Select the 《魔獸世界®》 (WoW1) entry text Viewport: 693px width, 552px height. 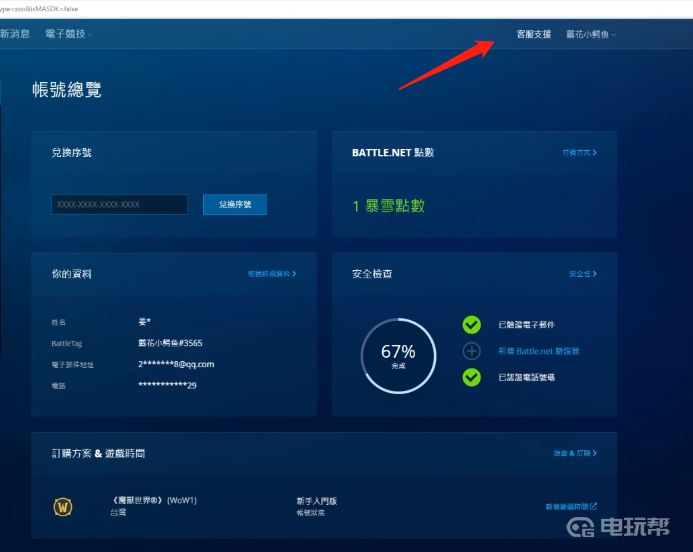[x=153, y=500]
